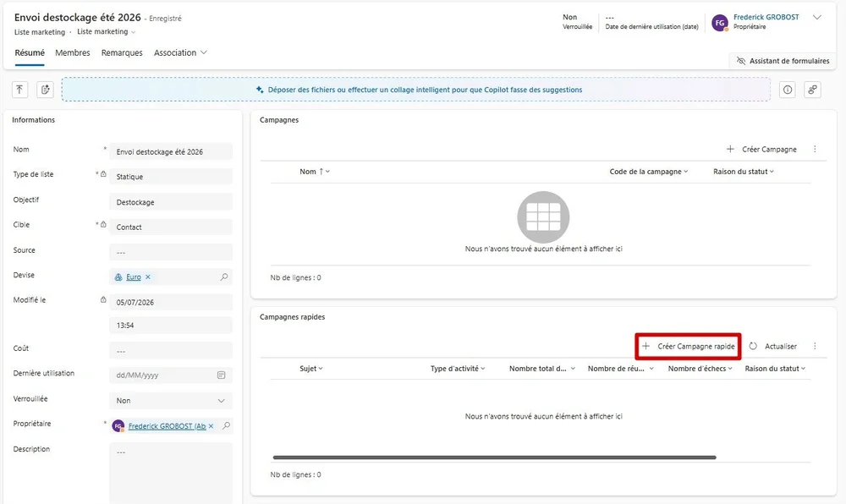Image resolution: width=846 pixels, height=504 pixels.
Task: Switch to the Résumé tab
Action: 30,52
